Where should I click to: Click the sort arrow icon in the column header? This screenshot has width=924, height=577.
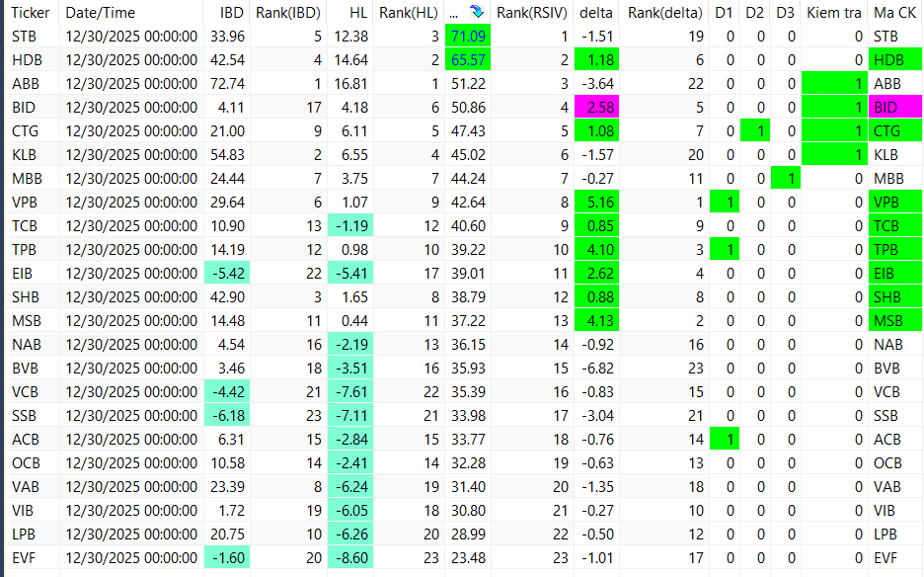(x=477, y=12)
